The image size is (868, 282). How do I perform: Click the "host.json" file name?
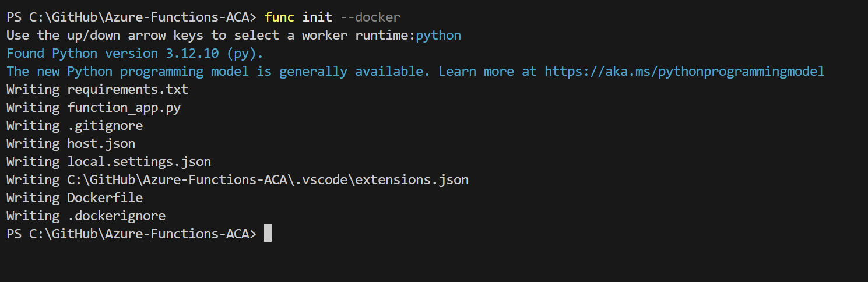pyautogui.click(x=101, y=143)
